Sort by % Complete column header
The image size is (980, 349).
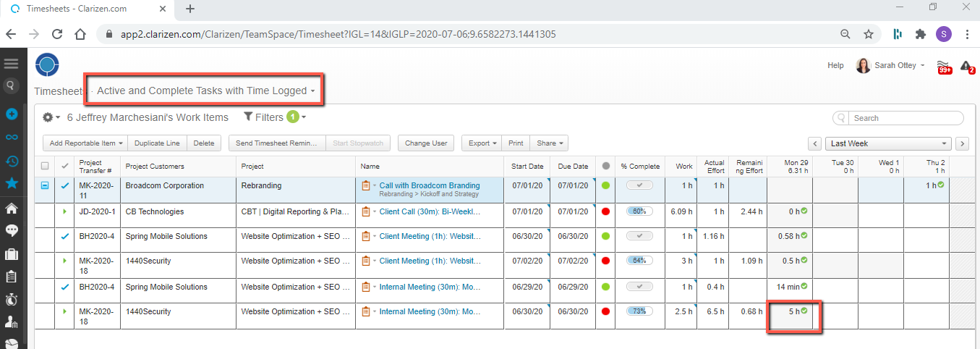coord(640,167)
